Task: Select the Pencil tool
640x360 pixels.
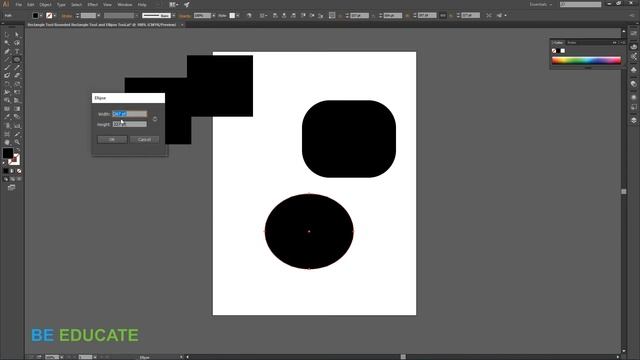Action: (17, 68)
